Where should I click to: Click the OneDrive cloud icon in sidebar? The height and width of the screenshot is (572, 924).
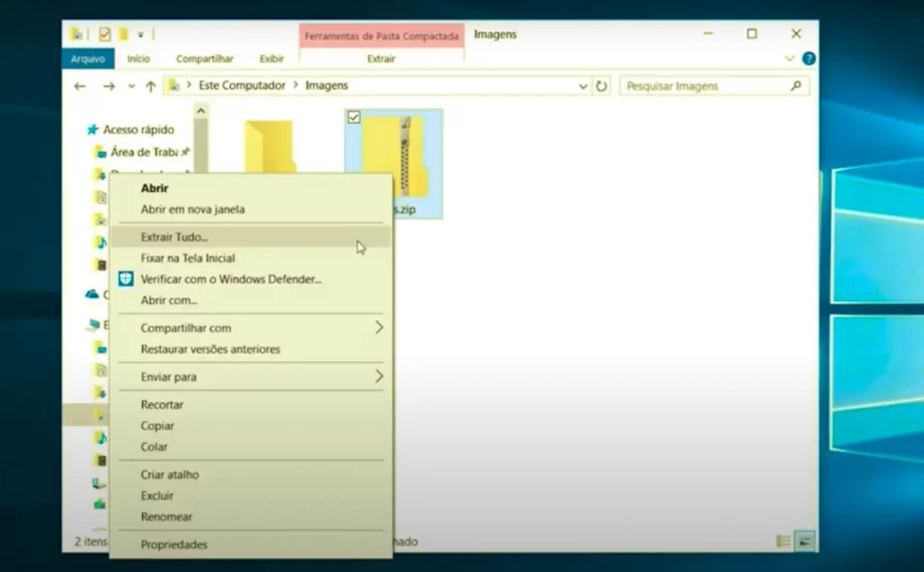pos(93,293)
